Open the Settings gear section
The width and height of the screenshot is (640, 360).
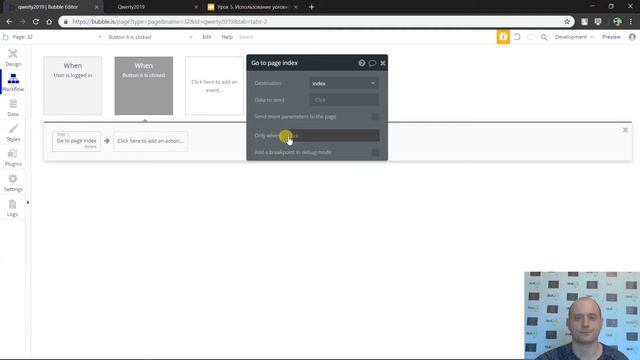pyautogui.click(x=13, y=182)
